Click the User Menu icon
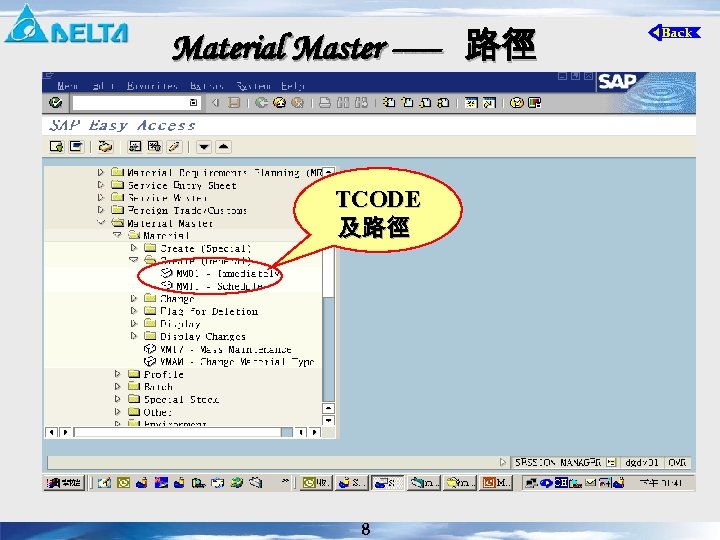720x540 pixels. click(x=56, y=147)
